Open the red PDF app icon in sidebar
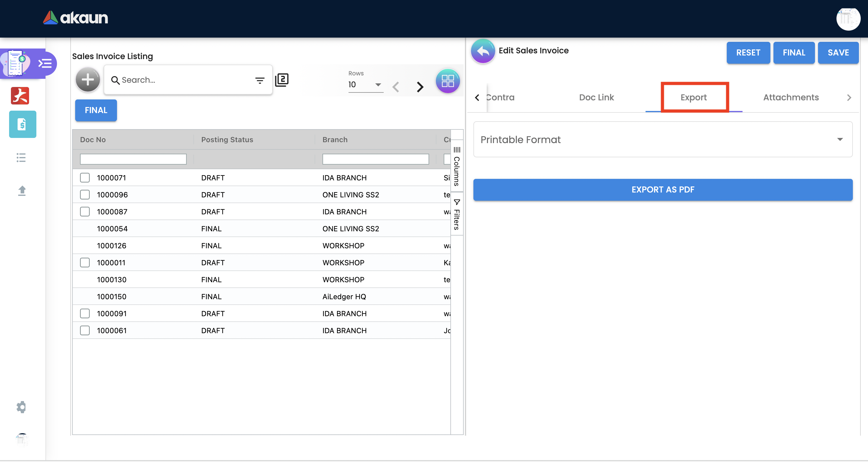This screenshot has width=868, height=462. (x=20, y=96)
